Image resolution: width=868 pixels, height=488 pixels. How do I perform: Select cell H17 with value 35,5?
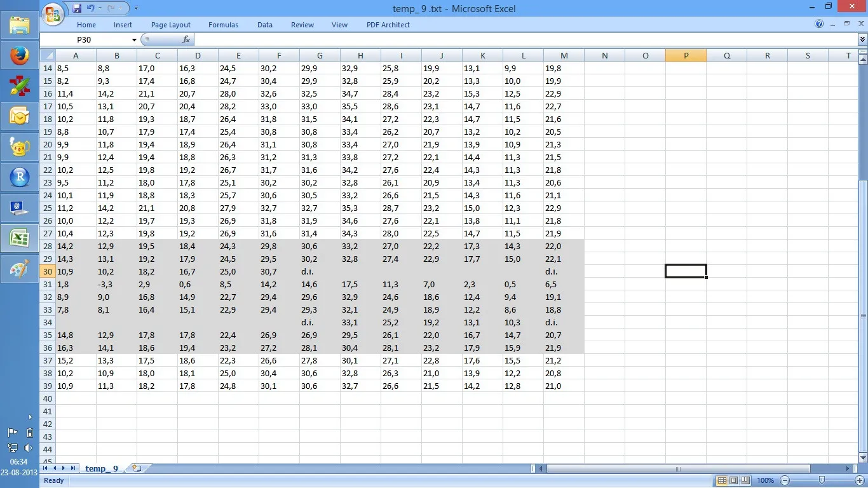360,106
